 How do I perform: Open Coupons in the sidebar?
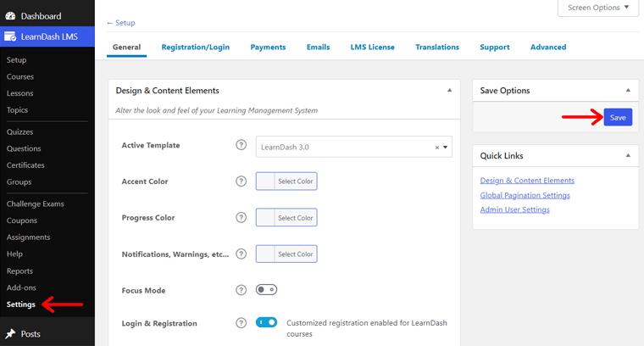tap(22, 220)
